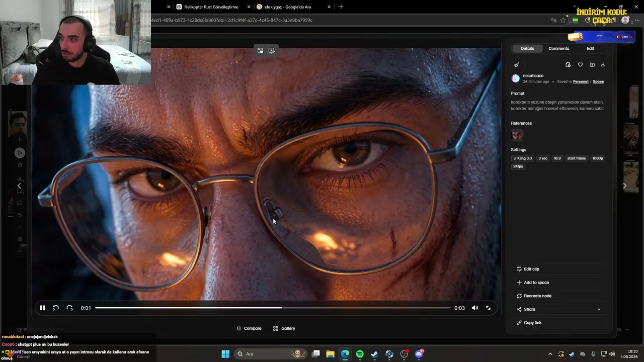
Task: Click the copy-settings icon beside the heart
Action: (568, 65)
